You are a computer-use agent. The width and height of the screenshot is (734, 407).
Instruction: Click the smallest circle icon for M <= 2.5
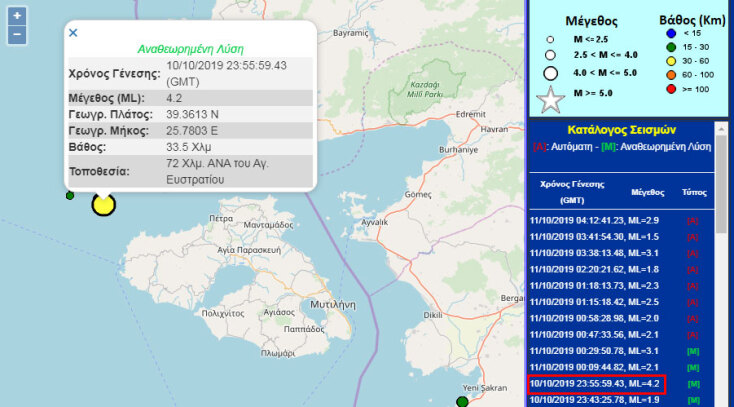click(550, 40)
